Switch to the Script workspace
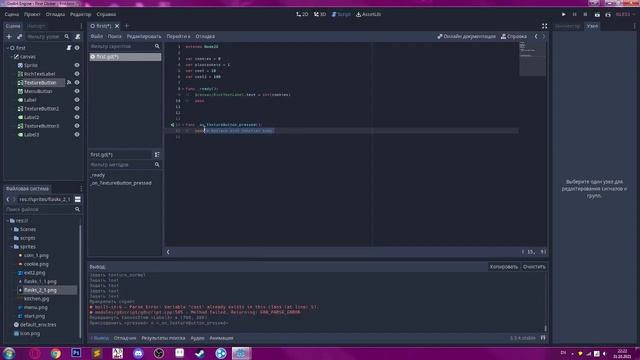This screenshot has height=360, width=640. (341, 14)
